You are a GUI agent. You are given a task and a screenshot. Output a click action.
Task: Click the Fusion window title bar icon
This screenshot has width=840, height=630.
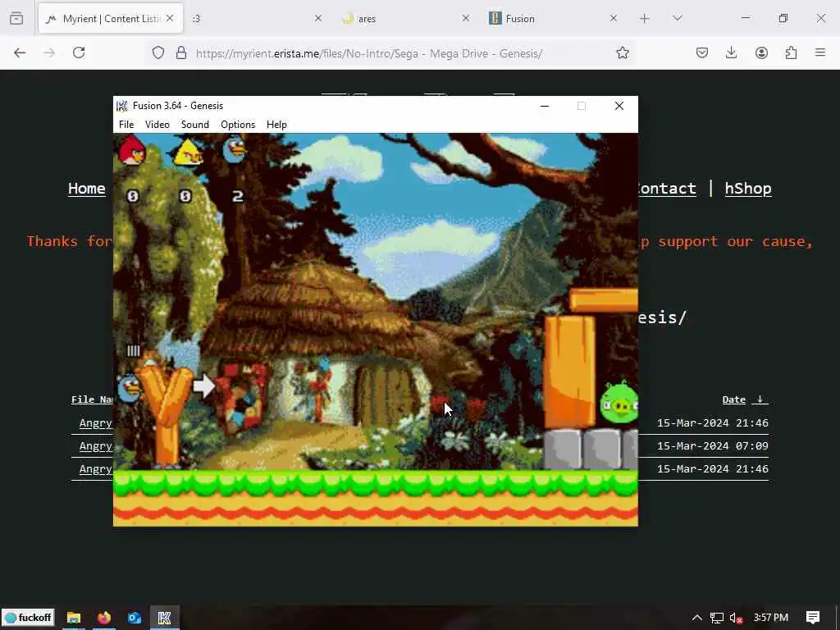122,106
